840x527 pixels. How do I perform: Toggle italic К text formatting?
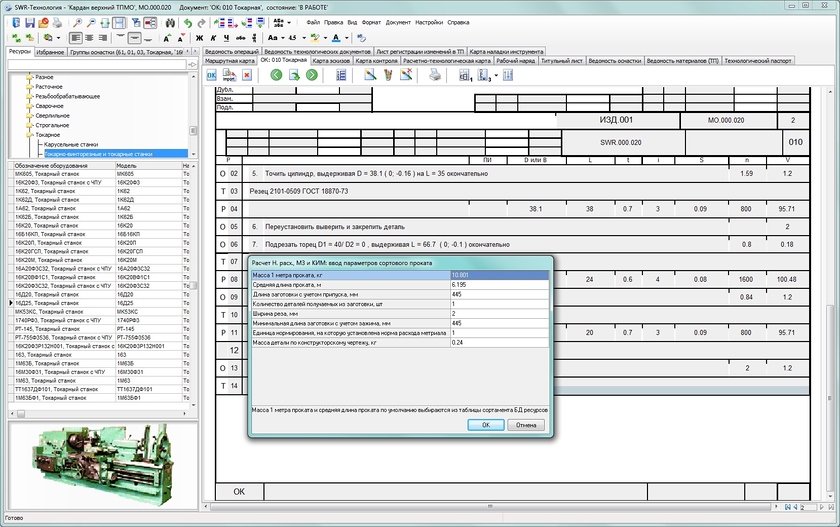(214, 37)
